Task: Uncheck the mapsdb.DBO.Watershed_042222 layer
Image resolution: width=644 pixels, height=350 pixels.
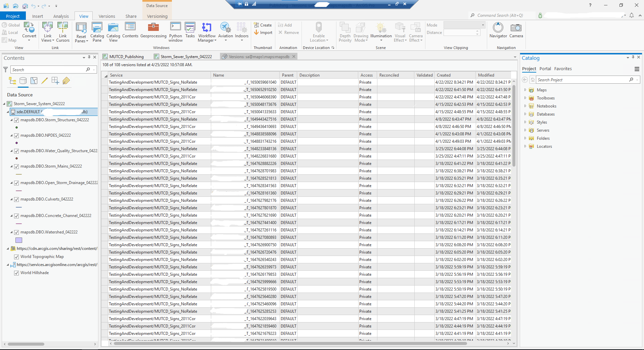Action: pyautogui.click(x=16, y=232)
